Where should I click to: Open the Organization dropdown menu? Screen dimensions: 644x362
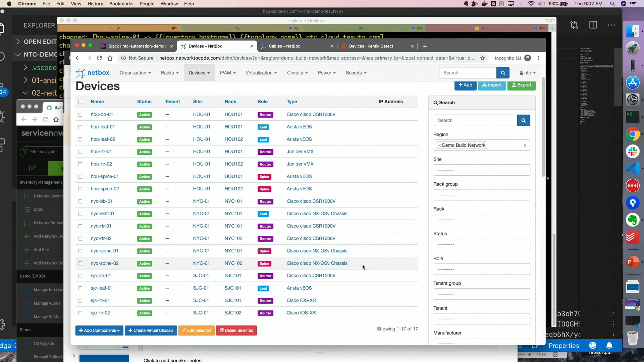135,73
